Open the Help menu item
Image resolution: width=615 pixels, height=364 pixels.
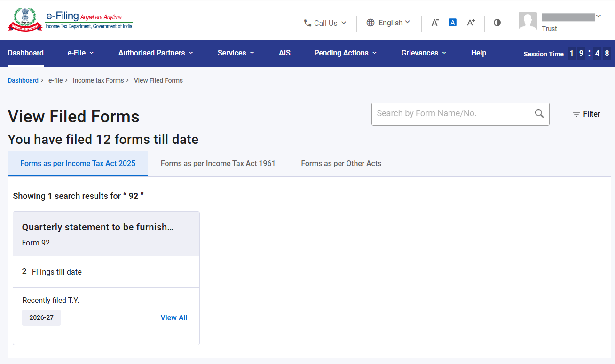[x=479, y=53]
